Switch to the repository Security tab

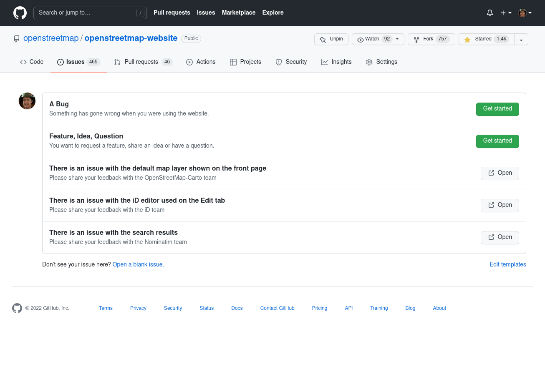click(x=291, y=62)
